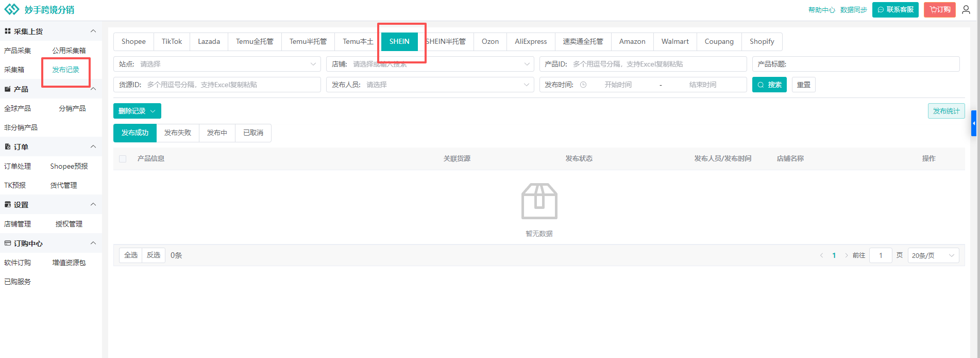Image resolution: width=980 pixels, height=358 pixels.
Task: Go to previous page arrow in pagination
Action: point(821,255)
